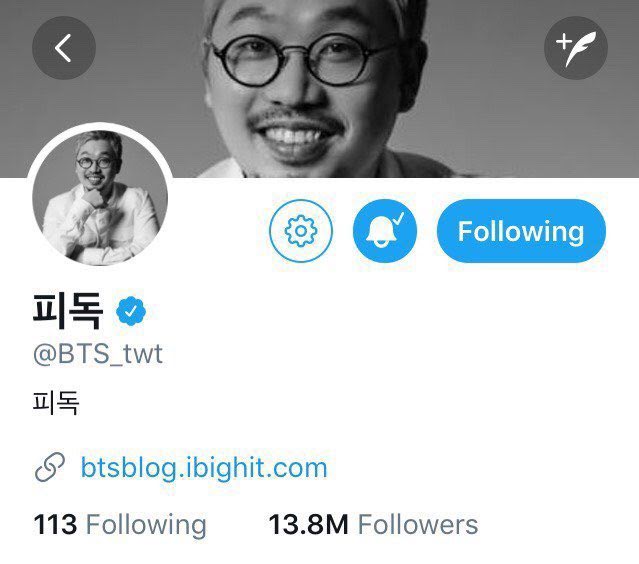The image size is (639, 564).
Task: Click the plus sign on compose icon
Action: (x=564, y=41)
